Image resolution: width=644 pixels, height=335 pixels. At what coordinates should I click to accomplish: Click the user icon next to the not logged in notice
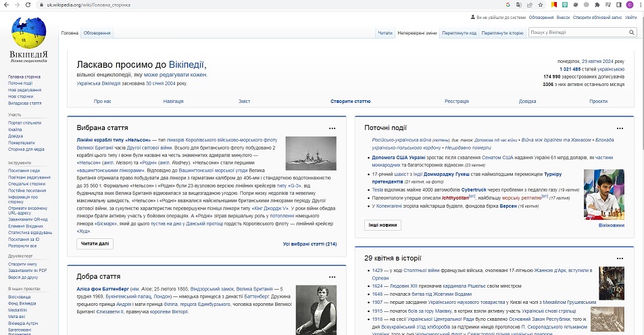coord(473,18)
